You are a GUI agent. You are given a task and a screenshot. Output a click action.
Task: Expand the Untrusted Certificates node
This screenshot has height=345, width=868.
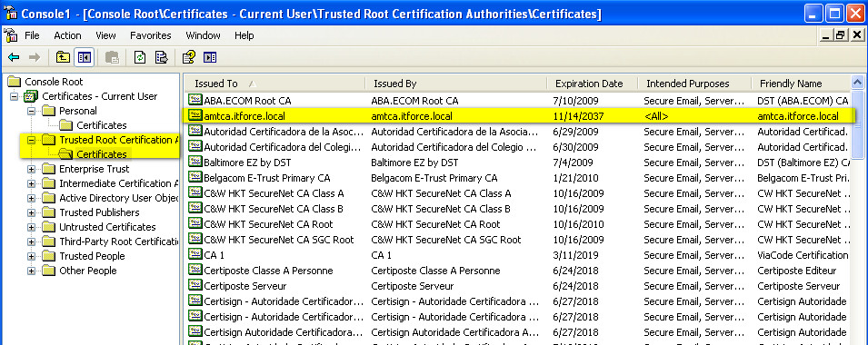pos(31,227)
